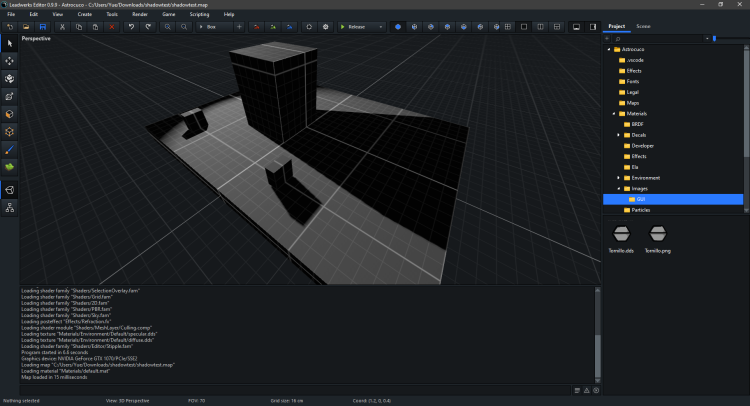Choose the green terrain tool

coord(10,165)
